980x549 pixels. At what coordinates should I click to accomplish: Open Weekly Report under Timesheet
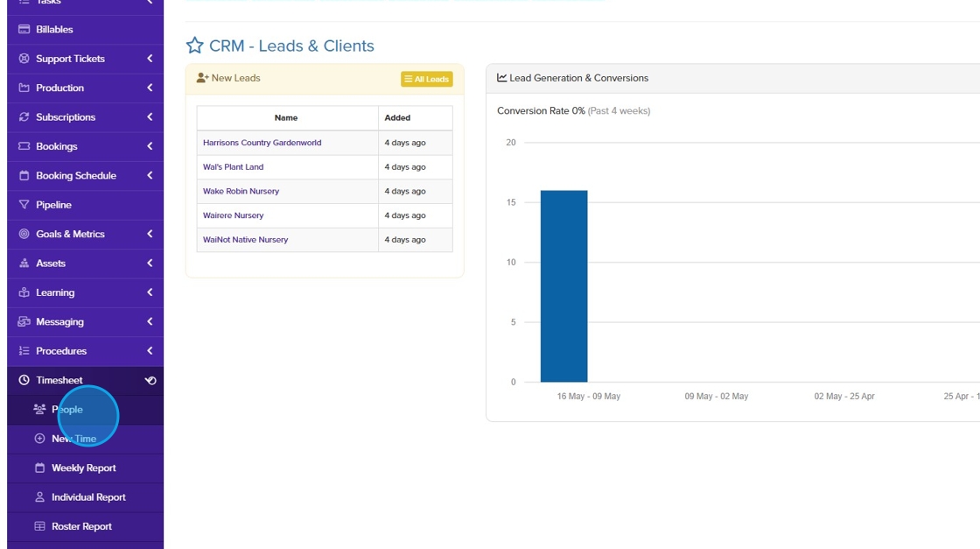pyautogui.click(x=85, y=468)
